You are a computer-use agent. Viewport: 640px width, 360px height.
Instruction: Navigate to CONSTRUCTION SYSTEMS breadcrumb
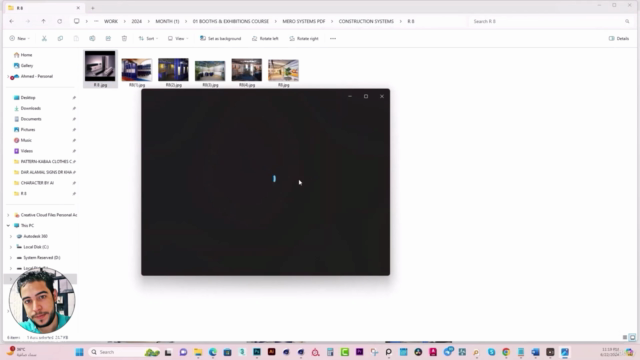(x=366, y=21)
